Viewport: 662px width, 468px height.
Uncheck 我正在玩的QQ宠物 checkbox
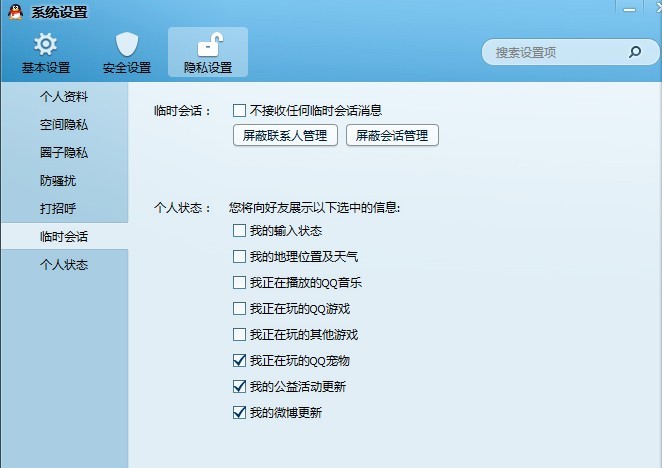[239, 360]
